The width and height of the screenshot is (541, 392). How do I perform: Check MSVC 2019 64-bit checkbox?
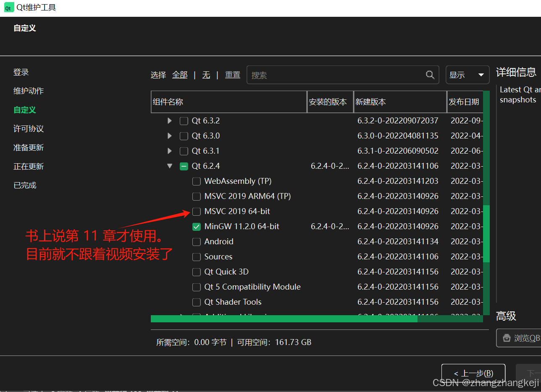click(196, 212)
